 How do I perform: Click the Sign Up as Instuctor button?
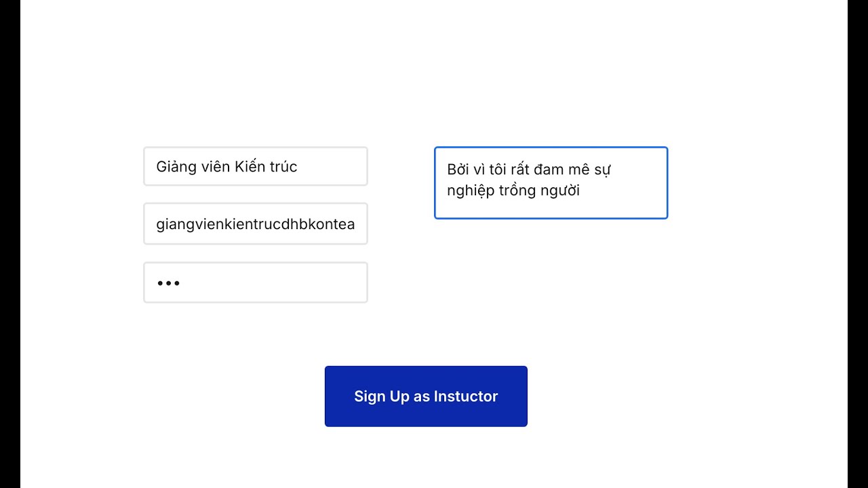[x=426, y=396]
